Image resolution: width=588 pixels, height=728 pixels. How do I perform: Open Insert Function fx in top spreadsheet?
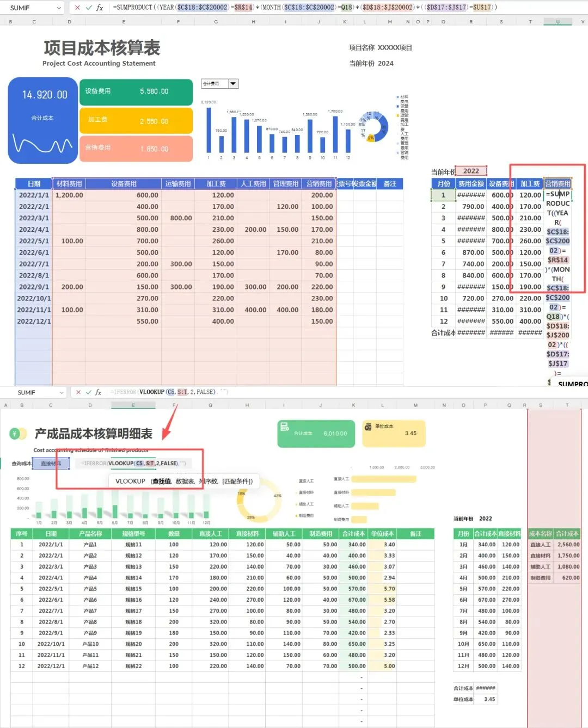point(100,8)
